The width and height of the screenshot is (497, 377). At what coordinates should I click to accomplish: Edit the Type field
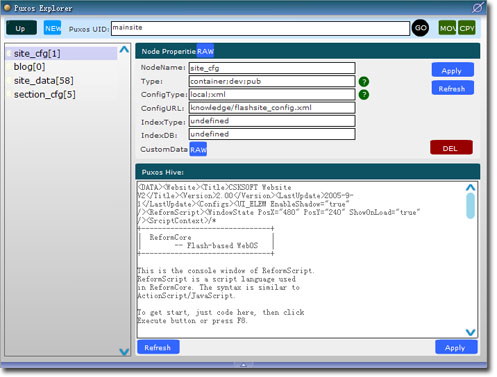[272, 81]
